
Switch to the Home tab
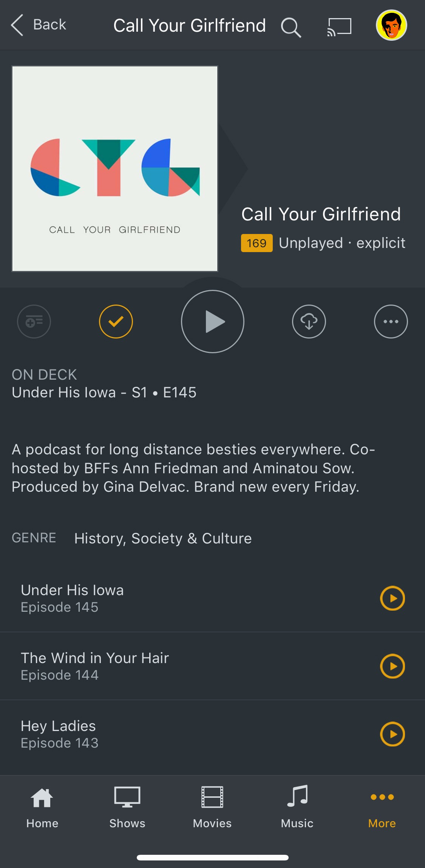(x=42, y=808)
